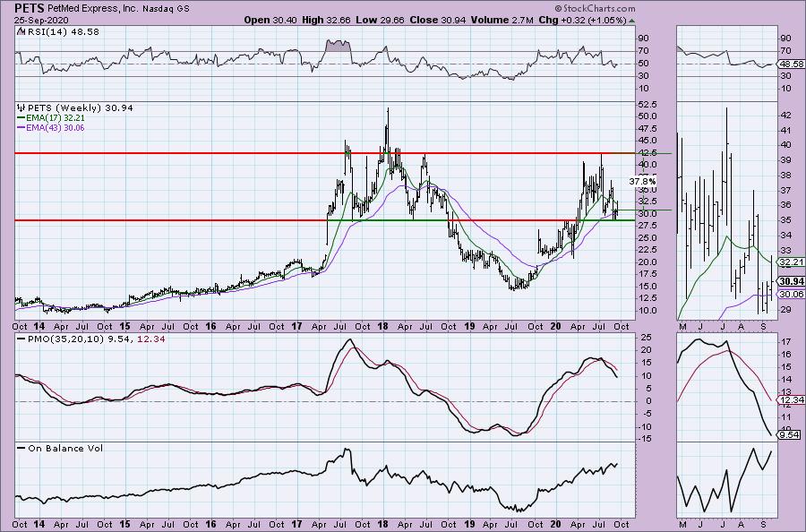
Task: Click the EMA(43) 30.06 legend entry
Action: click(50, 127)
